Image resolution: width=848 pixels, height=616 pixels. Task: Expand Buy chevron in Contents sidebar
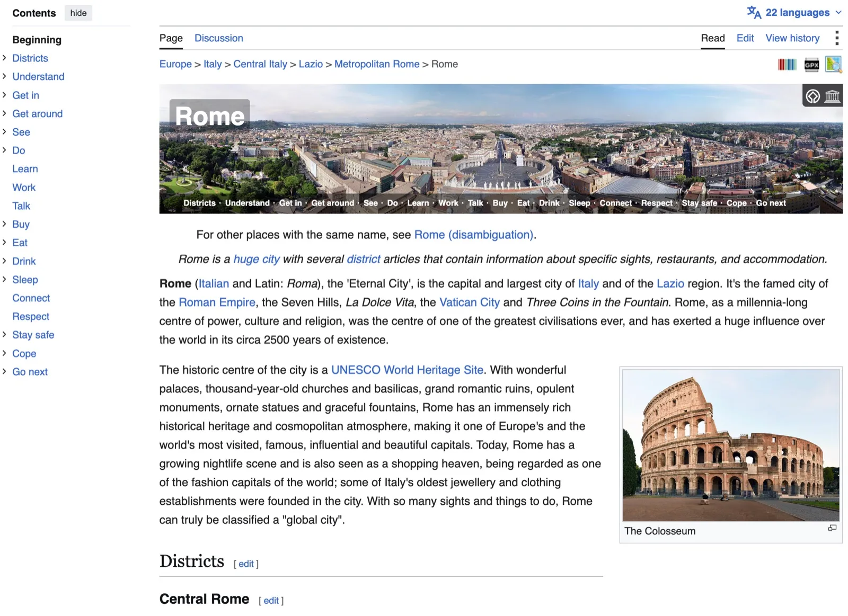pyautogui.click(x=4, y=224)
